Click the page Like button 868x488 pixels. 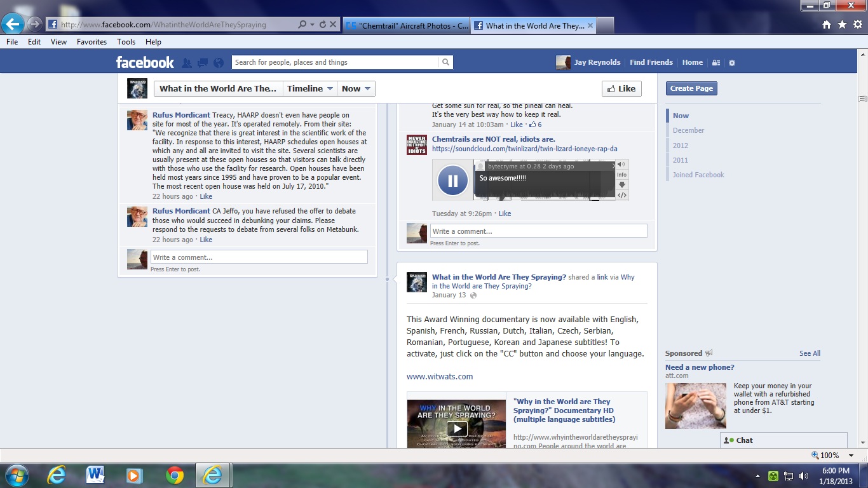[x=621, y=88]
